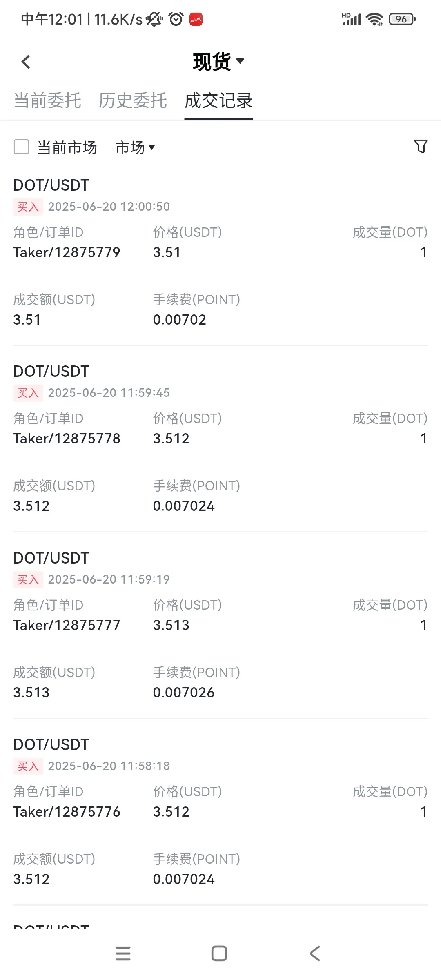Select the 成交记录 tab

218,100
